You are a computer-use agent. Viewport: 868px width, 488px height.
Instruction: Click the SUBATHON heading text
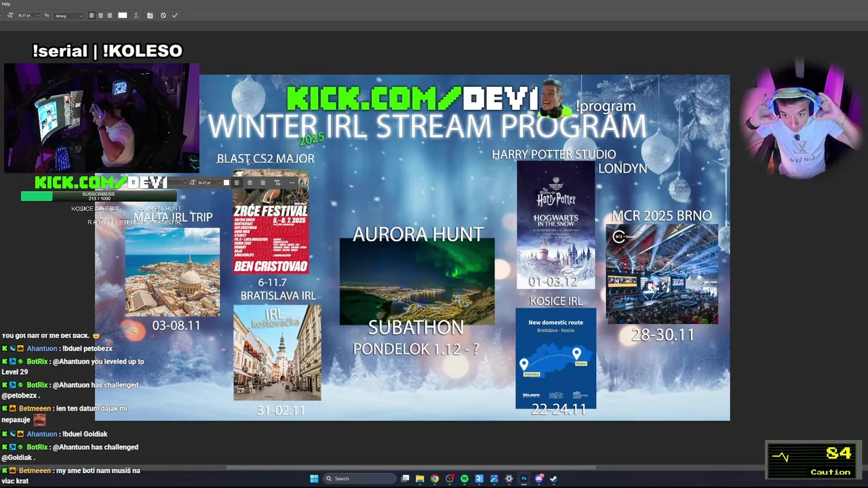[416, 327]
